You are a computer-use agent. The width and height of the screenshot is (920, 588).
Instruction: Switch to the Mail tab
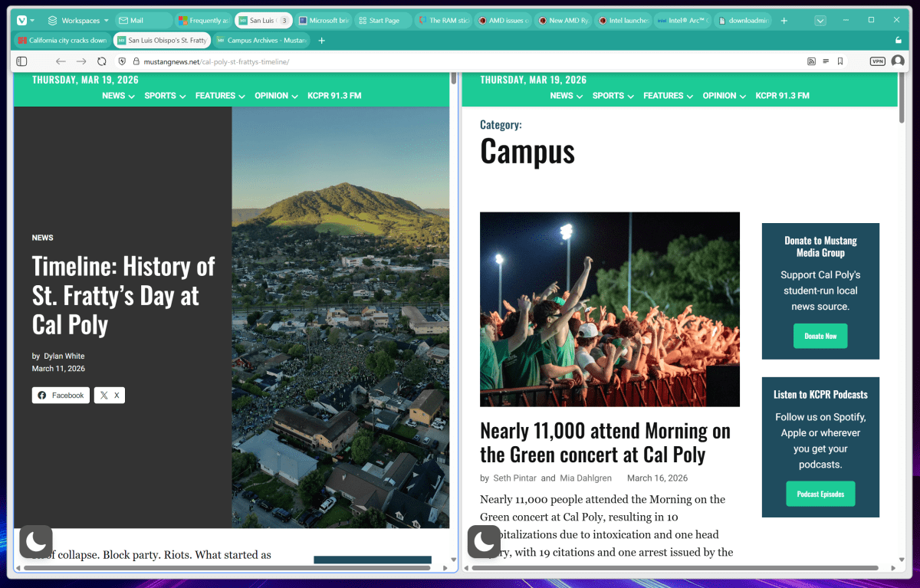pyautogui.click(x=143, y=21)
